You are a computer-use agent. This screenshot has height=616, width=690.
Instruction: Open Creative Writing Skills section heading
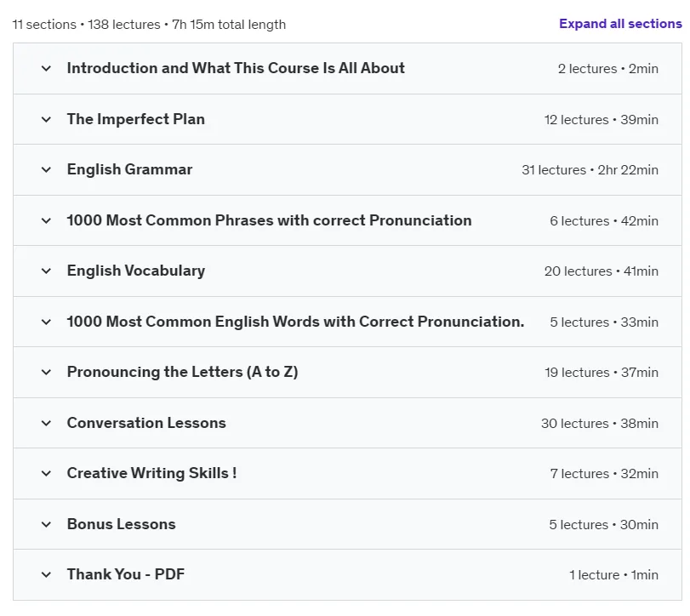point(151,473)
